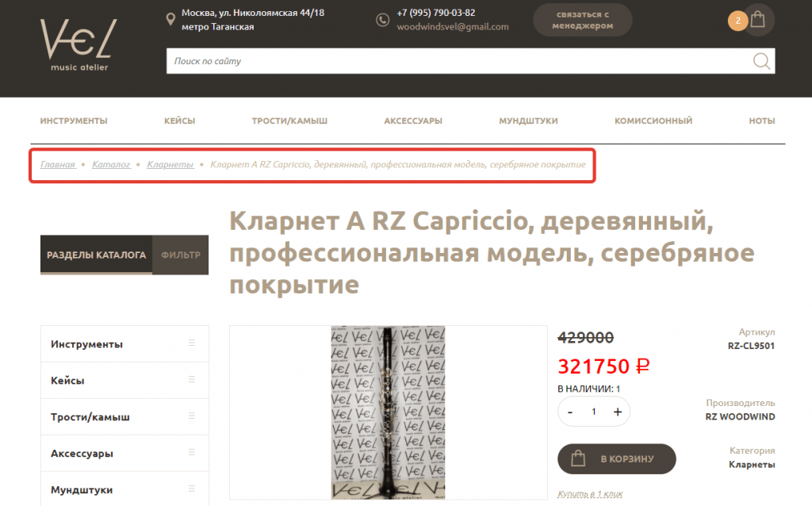The image size is (812, 506).
Task: Click the orange cart count badge
Action: (x=737, y=21)
